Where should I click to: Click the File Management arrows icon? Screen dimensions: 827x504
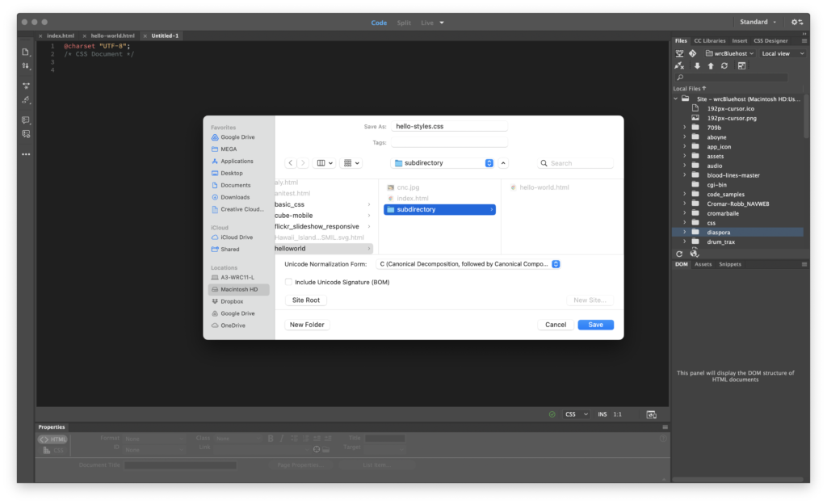tap(26, 65)
